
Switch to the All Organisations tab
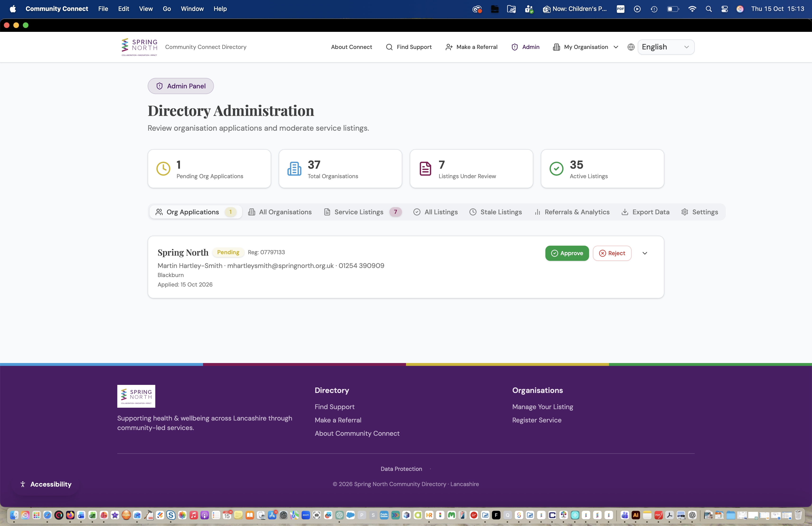[280, 212]
